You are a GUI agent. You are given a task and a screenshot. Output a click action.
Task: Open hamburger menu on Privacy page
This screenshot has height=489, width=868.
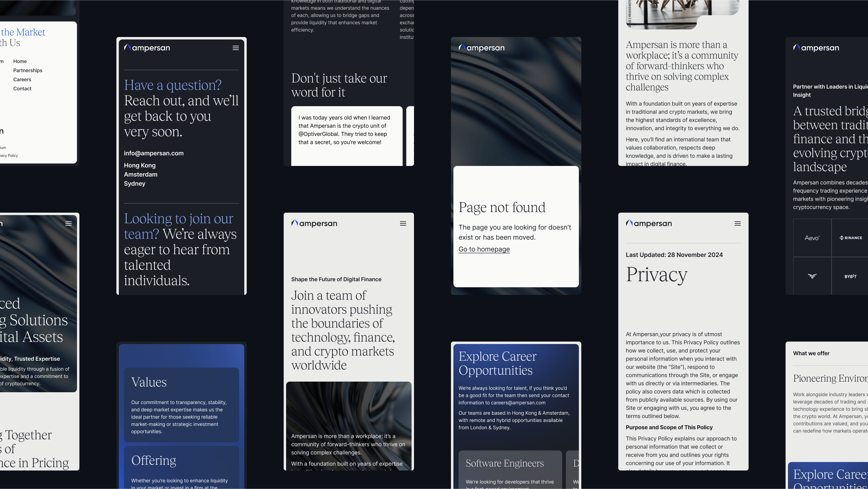coord(737,224)
